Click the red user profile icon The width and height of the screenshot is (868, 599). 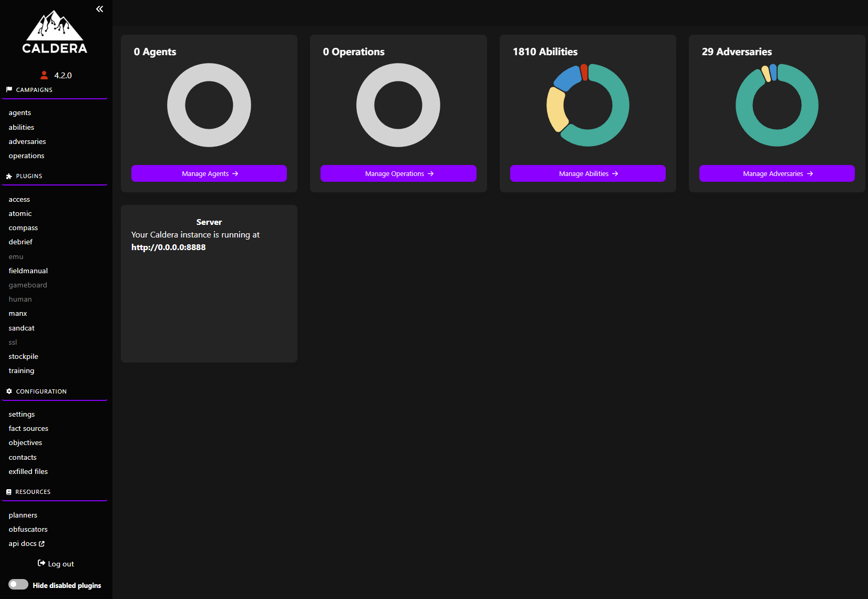pyautogui.click(x=44, y=75)
